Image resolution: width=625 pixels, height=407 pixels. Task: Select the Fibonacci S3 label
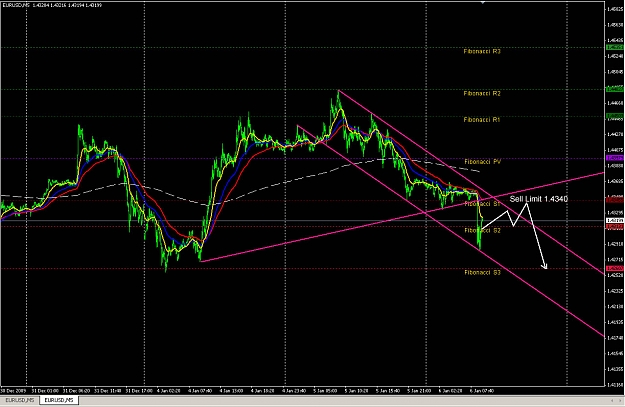click(x=483, y=273)
